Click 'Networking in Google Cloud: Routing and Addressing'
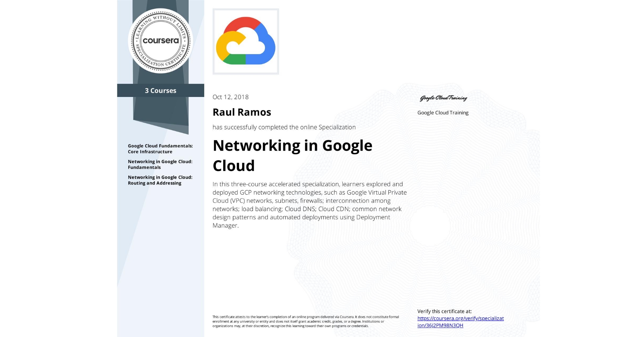The width and height of the screenshot is (644, 337). click(160, 180)
